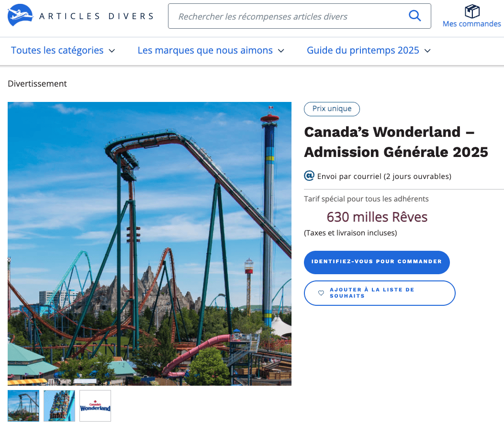
Task: Click chevron next to Guide du printemps 2025
Action: [427, 51]
